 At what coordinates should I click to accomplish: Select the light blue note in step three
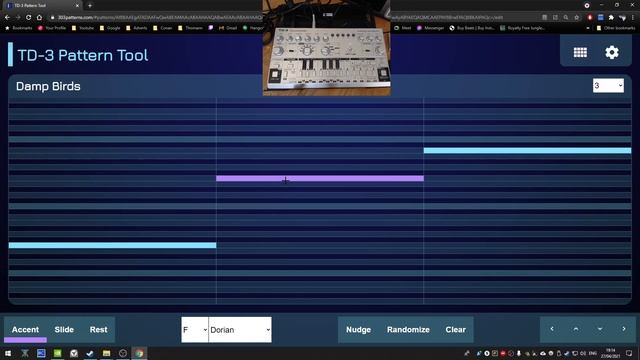(527, 151)
